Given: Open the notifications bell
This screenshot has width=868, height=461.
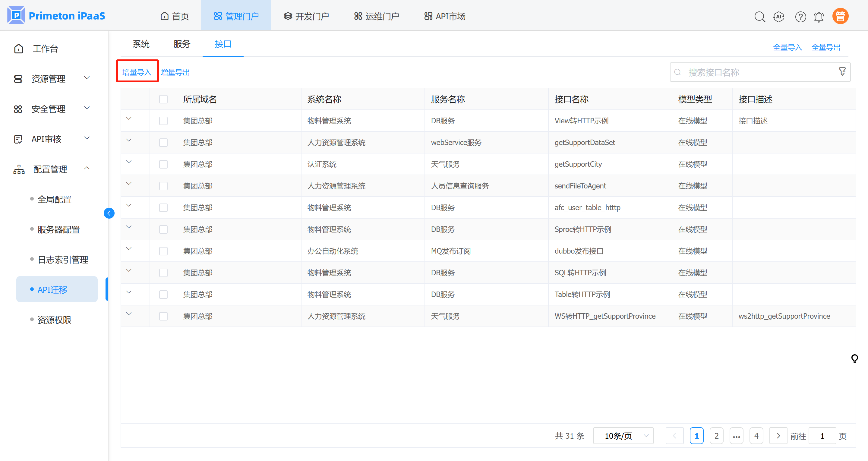Looking at the screenshot, I should tap(819, 17).
